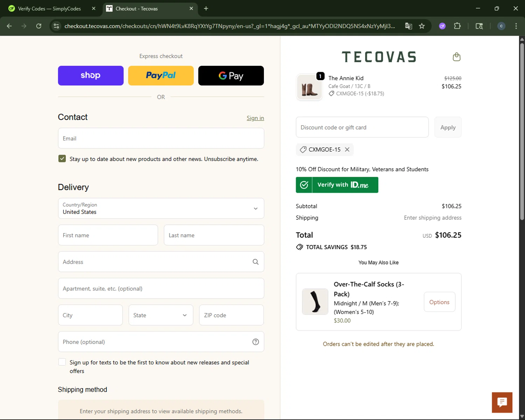The width and height of the screenshot is (525, 420).
Task: Open the browser extensions puzzle icon
Action: 457,26
